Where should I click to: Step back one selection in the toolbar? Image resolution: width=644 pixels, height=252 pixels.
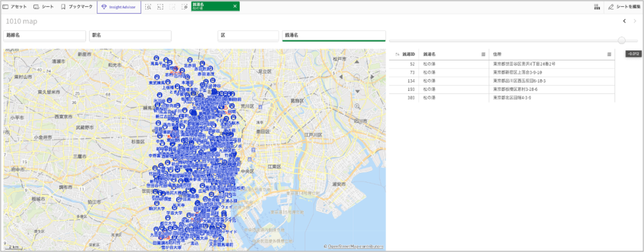coord(160,6)
